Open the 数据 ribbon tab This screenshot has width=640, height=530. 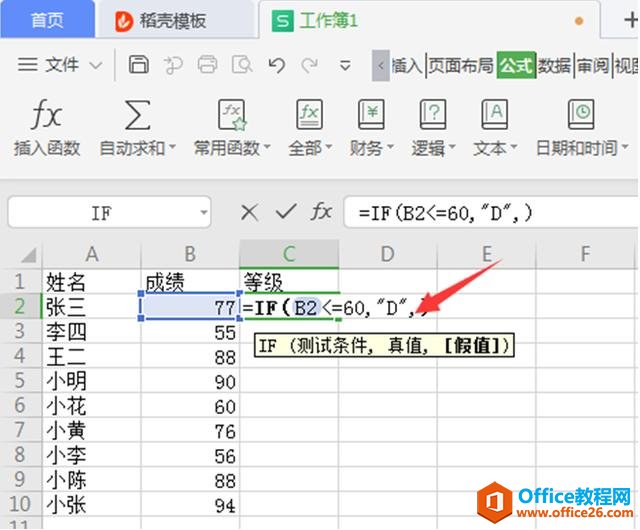pos(554,65)
